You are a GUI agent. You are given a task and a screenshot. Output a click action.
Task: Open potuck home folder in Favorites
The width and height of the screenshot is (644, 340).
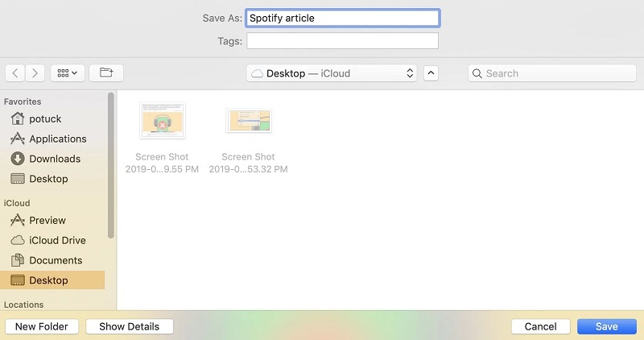(x=52, y=118)
